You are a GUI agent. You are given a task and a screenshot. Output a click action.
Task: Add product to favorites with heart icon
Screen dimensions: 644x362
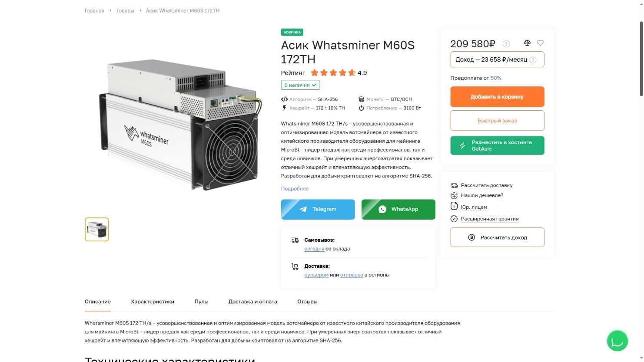click(x=540, y=43)
